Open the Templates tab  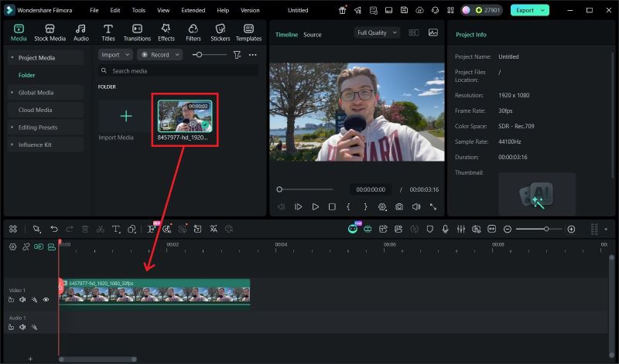[x=248, y=32]
